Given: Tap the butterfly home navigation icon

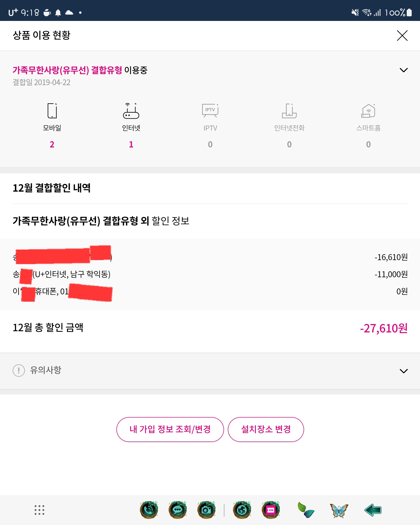Looking at the screenshot, I should 339,510.
